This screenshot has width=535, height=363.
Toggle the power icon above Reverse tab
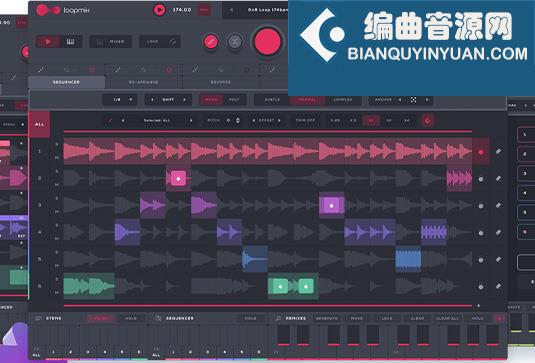[246, 70]
